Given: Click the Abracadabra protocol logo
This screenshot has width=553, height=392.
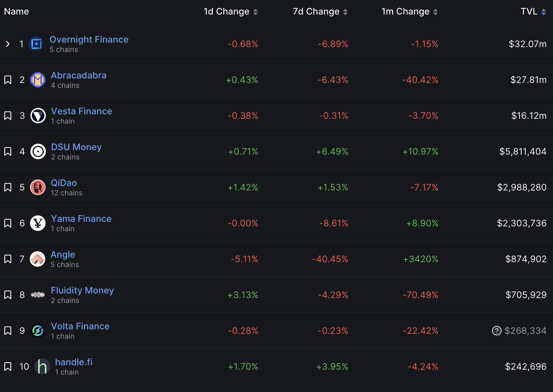Looking at the screenshot, I should point(38,80).
